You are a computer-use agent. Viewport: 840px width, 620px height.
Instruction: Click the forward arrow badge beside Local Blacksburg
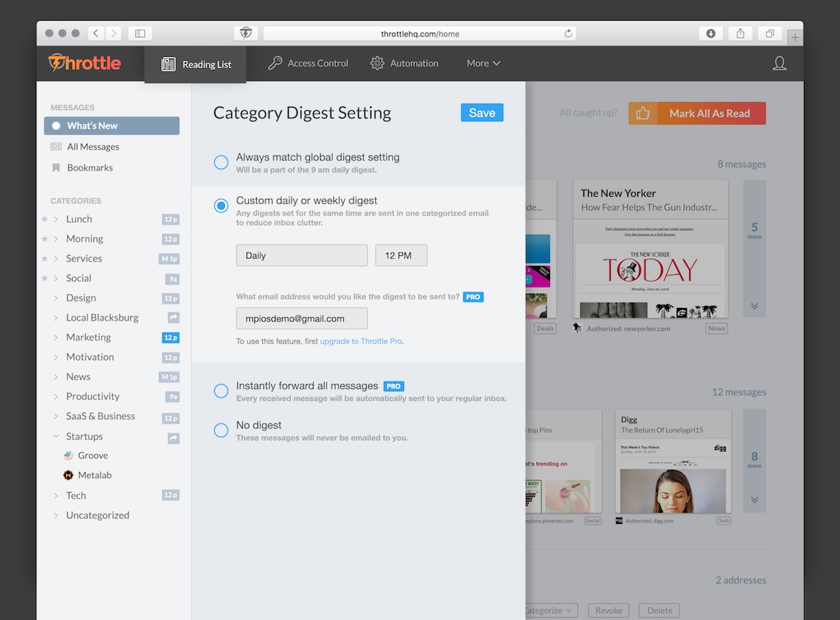173,318
